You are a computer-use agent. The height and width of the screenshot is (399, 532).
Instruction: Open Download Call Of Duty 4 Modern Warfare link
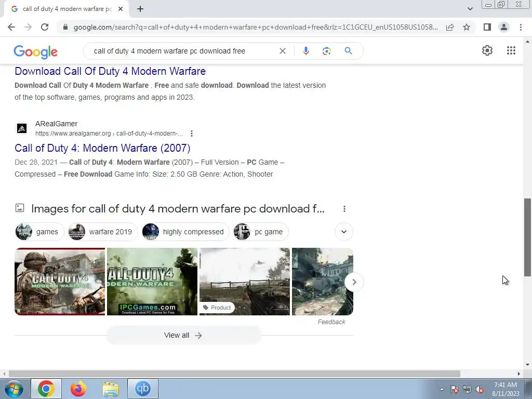[110, 71]
